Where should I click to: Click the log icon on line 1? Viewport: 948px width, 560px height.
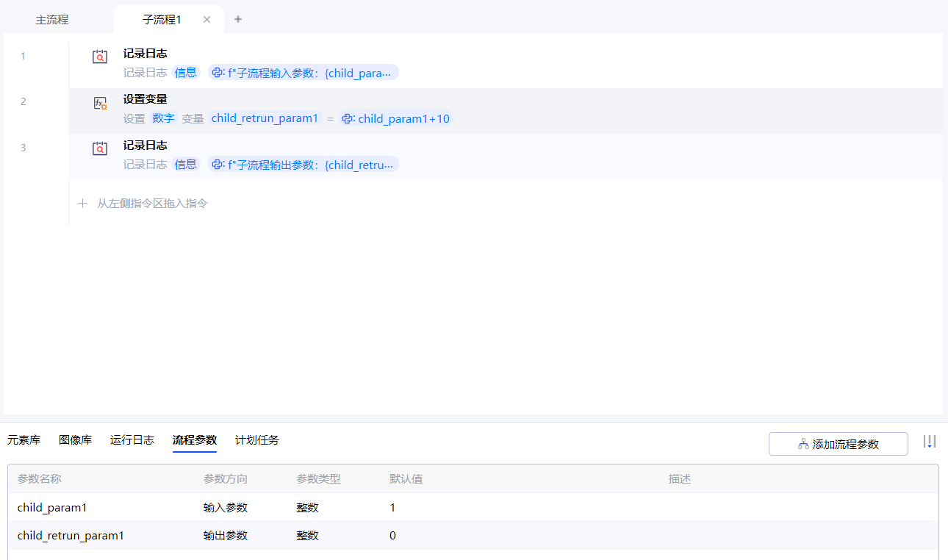click(100, 57)
